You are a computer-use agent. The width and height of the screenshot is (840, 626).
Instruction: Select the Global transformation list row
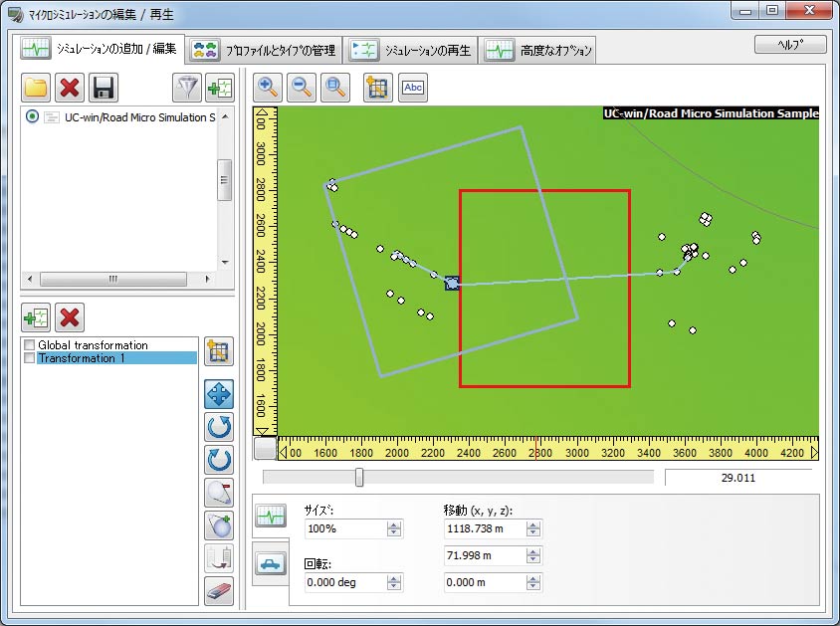pos(110,345)
